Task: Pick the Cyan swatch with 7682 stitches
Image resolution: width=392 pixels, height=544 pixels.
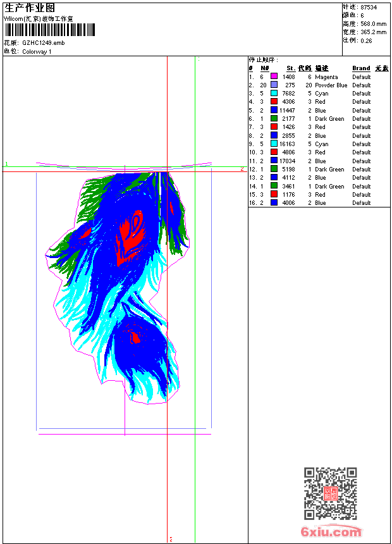Action: point(274,93)
